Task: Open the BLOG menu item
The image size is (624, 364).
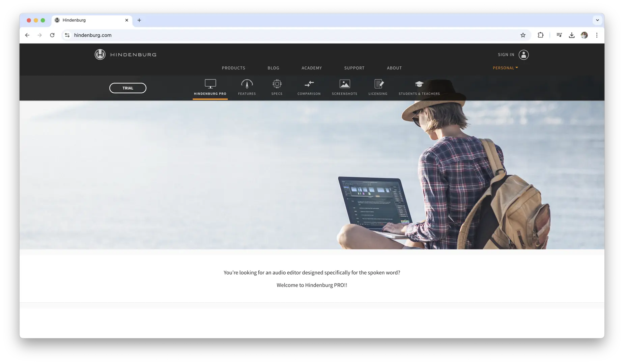Action: point(273,68)
